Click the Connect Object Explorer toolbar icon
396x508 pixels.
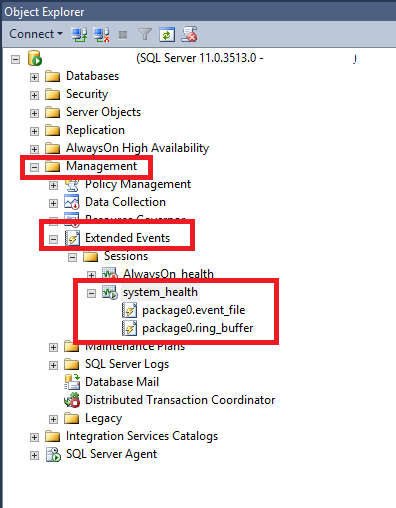click(x=79, y=34)
